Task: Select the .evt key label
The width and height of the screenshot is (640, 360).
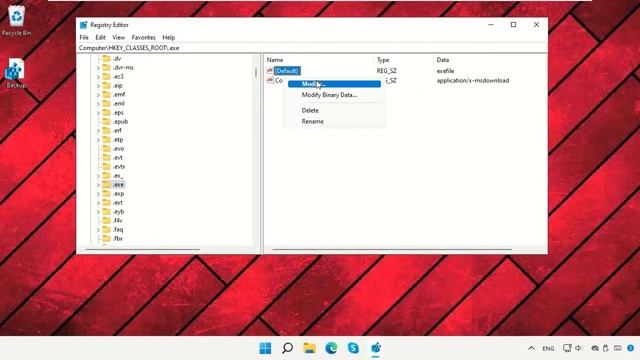Action: pyautogui.click(x=118, y=158)
